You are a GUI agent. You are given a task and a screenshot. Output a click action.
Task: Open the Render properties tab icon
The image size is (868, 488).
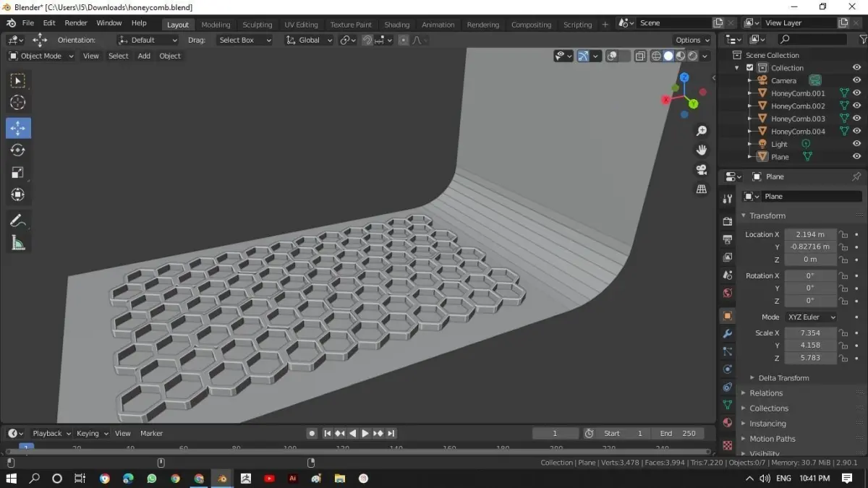(728, 221)
